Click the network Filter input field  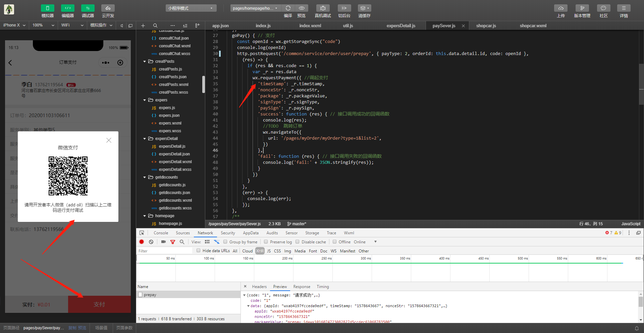pos(164,251)
